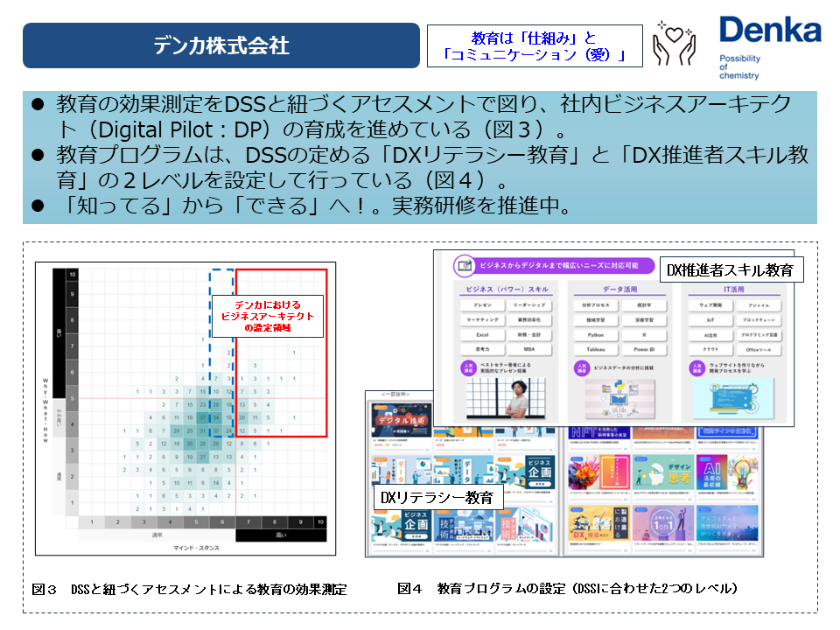Viewport: 840px width, 630px height.
Task: Click the 統計学 skill tag
Action: pyautogui.click(x=644, y=305)
